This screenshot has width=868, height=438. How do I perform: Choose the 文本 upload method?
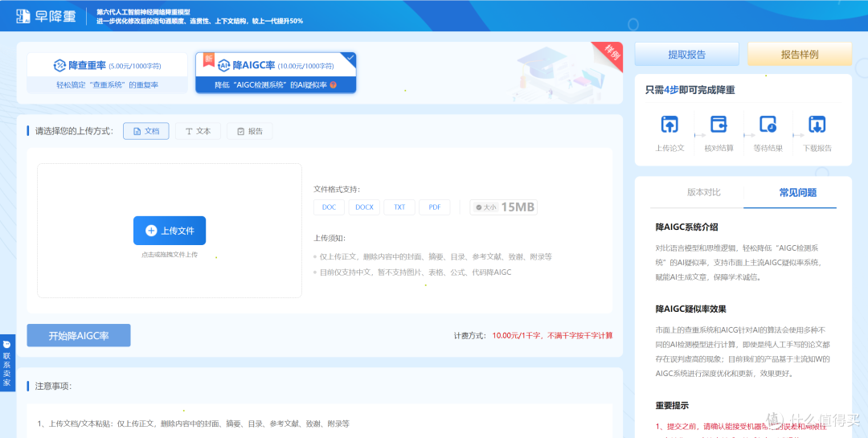(x=199, y=131)
